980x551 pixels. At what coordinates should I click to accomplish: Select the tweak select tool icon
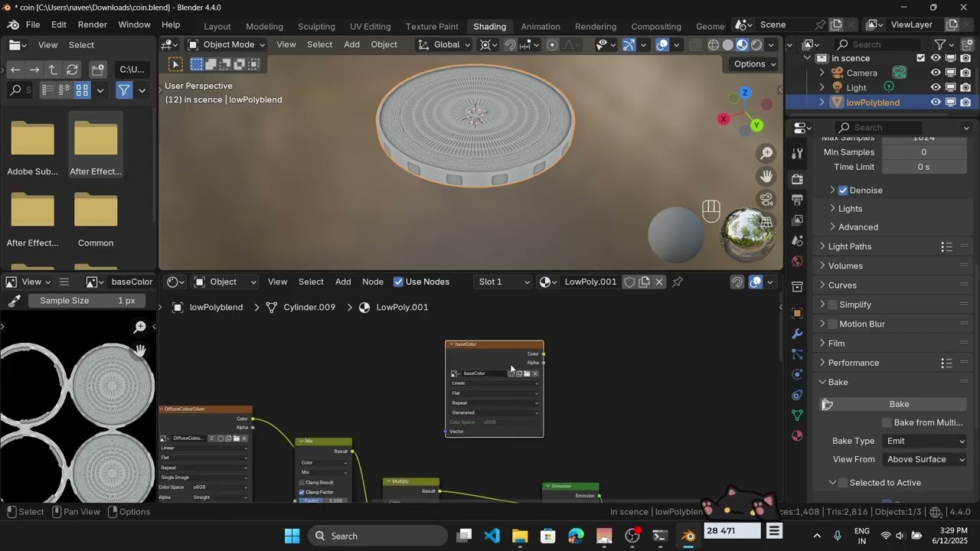pos(176,64)
